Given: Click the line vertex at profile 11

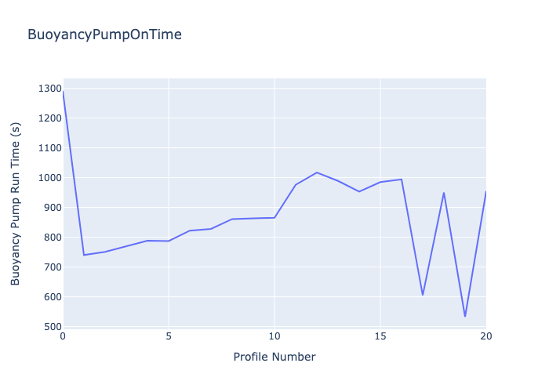Looking at the screenshot, I should [296, 184].
